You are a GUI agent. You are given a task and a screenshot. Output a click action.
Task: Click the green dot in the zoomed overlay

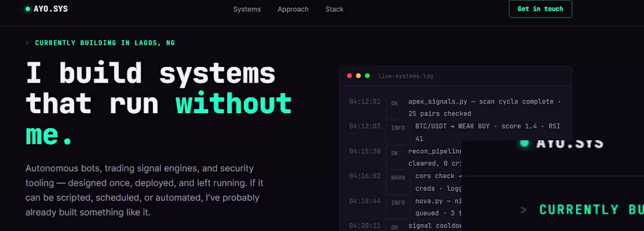(x=524, y=144)
